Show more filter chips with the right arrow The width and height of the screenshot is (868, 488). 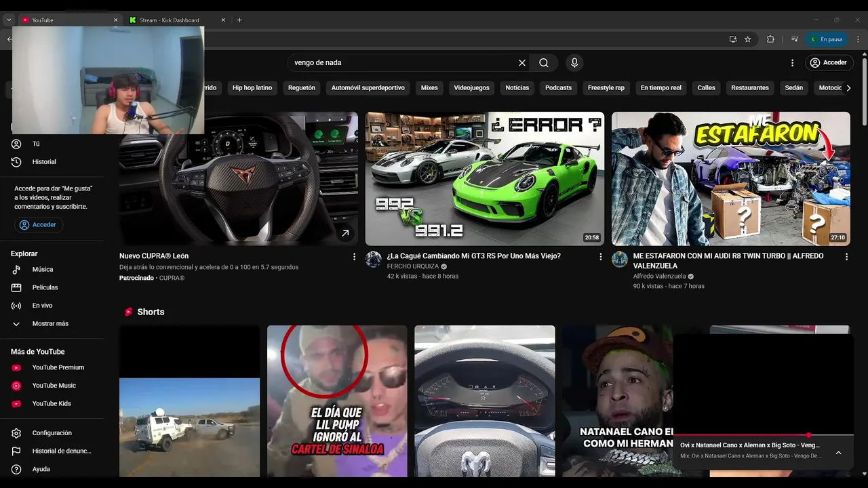pos(848,87)
